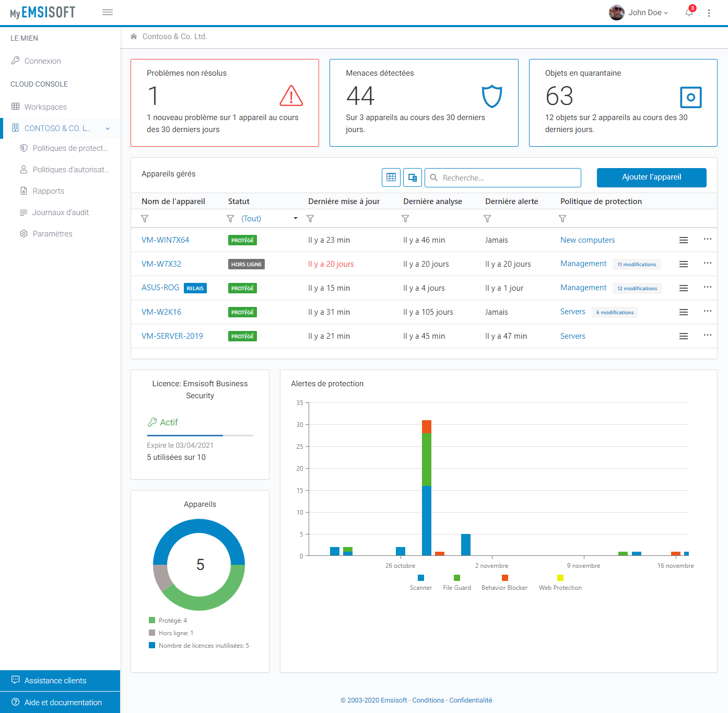Open the New computers policy link
Screen dimensions: 728x713
[x=588, y=240]
